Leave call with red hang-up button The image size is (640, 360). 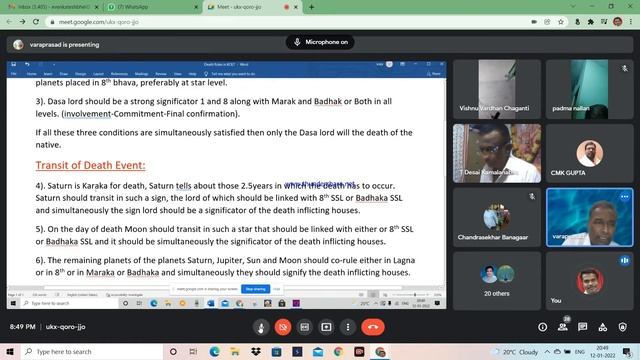pyautogui.click(x=373, y=327)
